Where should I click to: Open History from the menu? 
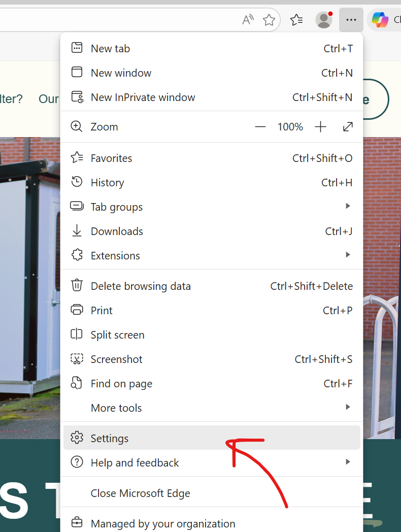pyautogui.click(x=212, y=183)
